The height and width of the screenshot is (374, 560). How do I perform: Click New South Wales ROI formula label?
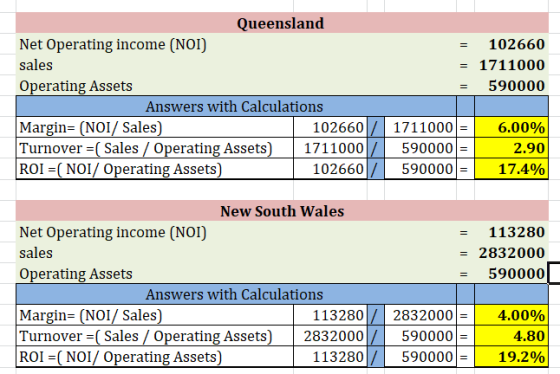tap(120, 357)
